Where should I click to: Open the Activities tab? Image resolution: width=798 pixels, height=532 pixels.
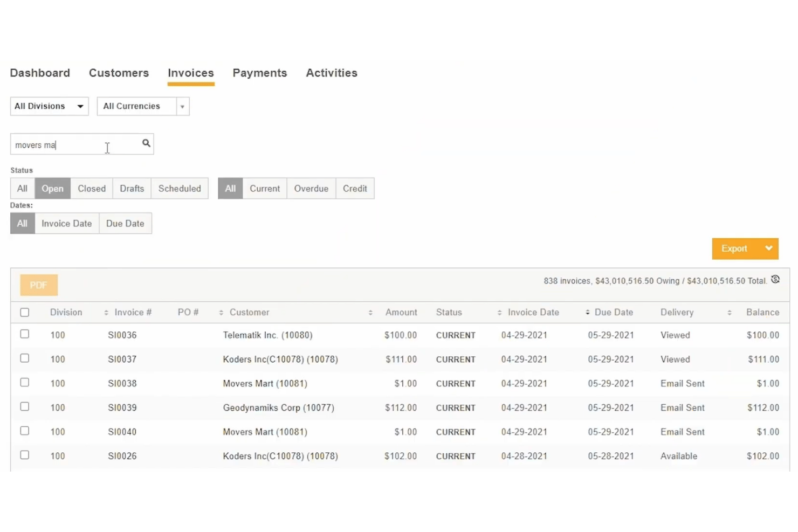(332, 73)
